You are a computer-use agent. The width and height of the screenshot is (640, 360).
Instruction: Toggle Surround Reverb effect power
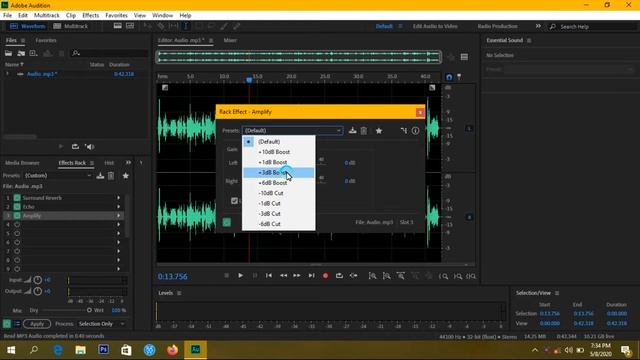(17, 198)
